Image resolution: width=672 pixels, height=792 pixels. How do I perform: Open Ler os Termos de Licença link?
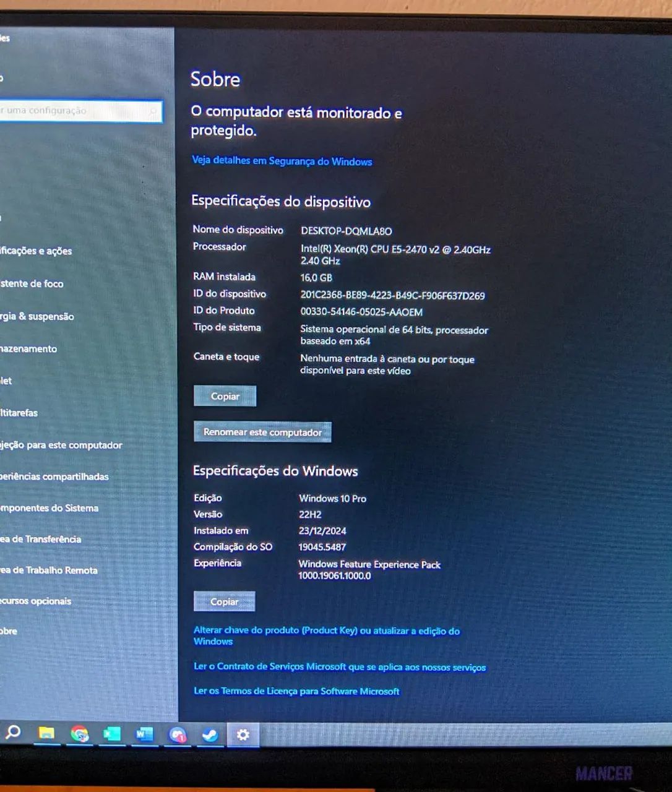pyautogui.click(x=296, y=691)
